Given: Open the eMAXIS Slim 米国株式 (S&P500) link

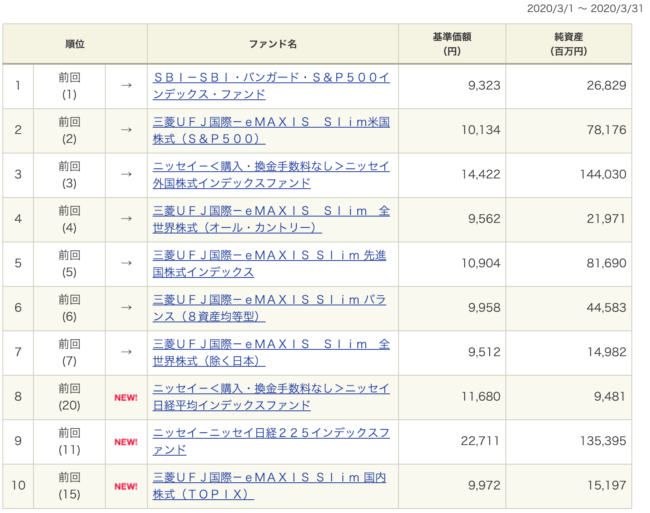Looking at the screenshot, I should coord(270,130).
